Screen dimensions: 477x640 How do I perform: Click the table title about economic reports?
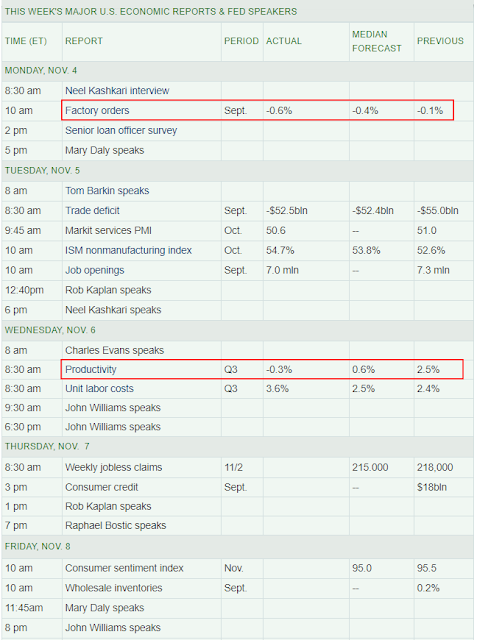coord(151,12)
